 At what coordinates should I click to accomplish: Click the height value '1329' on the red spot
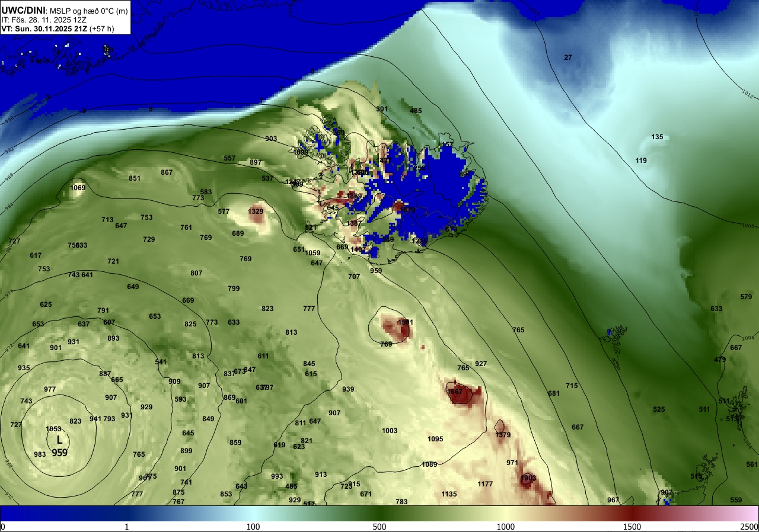(256, 211)
